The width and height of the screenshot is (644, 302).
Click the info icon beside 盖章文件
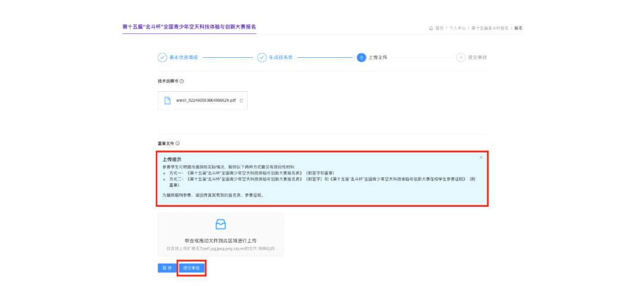coord(178,144)
